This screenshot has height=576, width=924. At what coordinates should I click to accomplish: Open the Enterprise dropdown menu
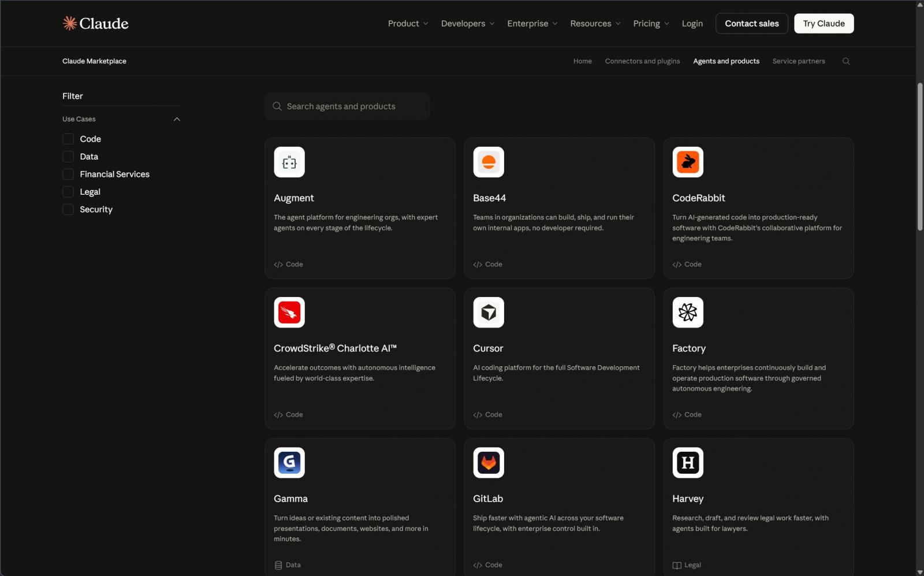click(x=532, y=24)
